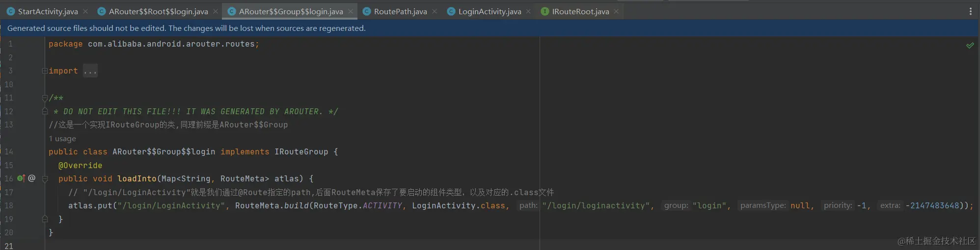980x250 pixels.
Task: Toggle the comment fold marker on line 12
Action: (45, 111)
